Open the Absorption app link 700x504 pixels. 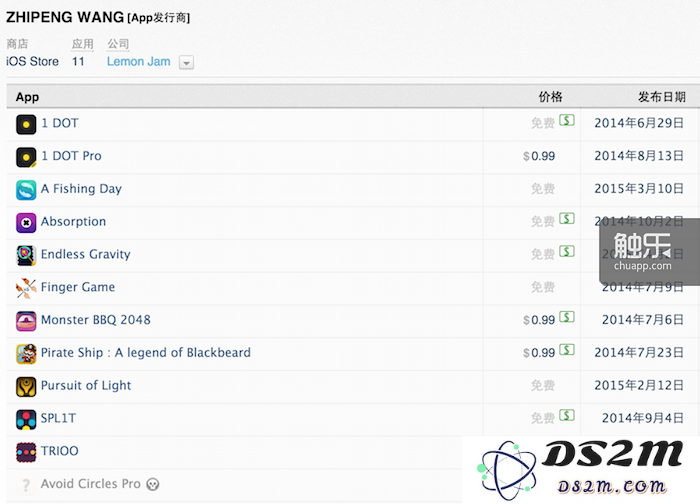tap(74, 221)
